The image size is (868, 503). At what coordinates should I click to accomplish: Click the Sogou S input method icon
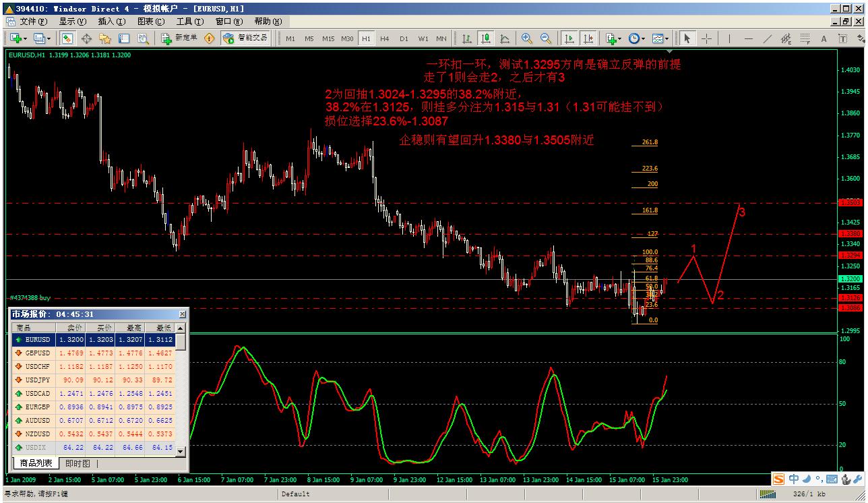779,479
